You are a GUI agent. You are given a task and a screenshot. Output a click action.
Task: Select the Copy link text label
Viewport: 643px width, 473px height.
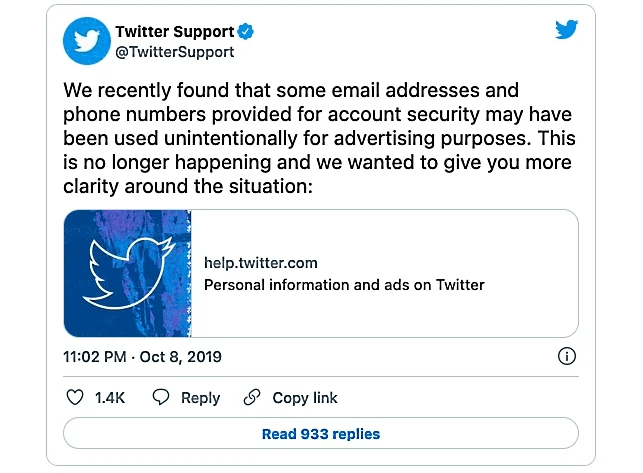pos(305,398)
